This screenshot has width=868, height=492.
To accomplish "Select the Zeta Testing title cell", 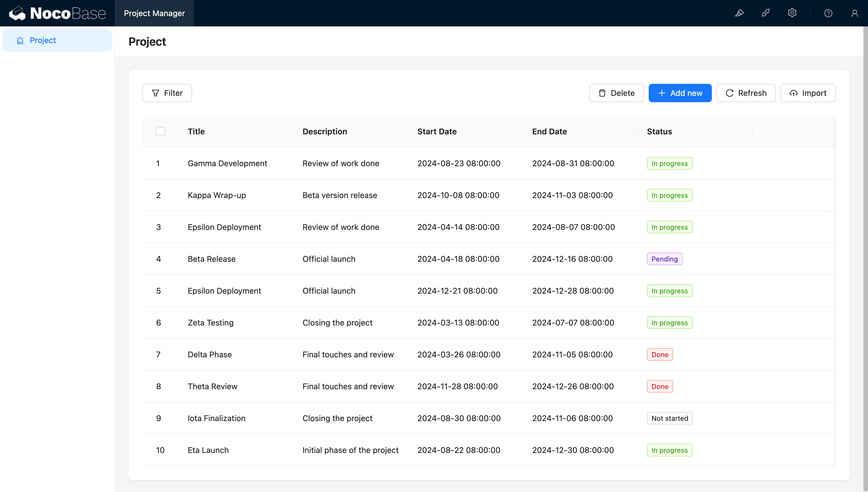I will pyautogui.click(x=210, y=323).
